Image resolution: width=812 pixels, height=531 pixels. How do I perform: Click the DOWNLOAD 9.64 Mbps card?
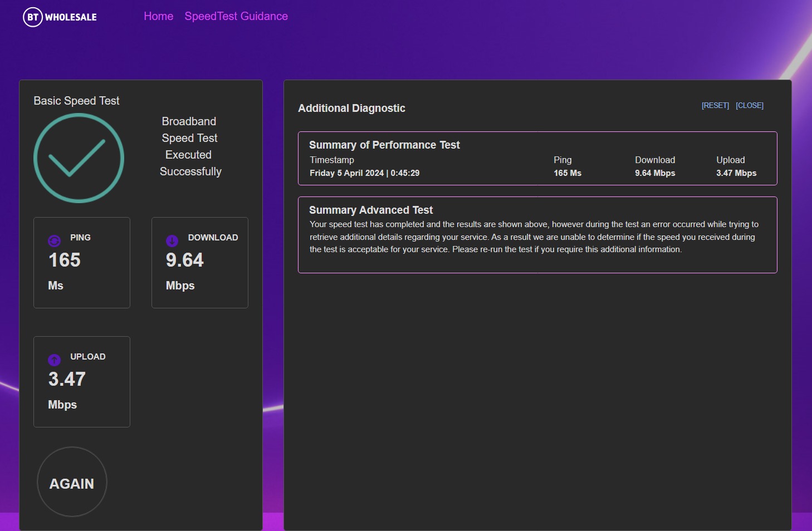click(x=199, y=262)
